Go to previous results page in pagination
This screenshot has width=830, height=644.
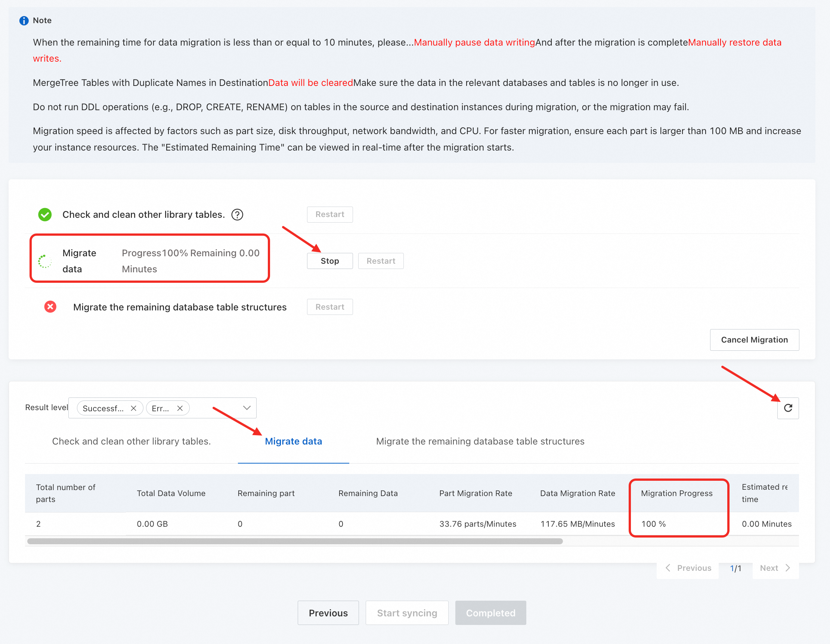(x=688, y=568)
